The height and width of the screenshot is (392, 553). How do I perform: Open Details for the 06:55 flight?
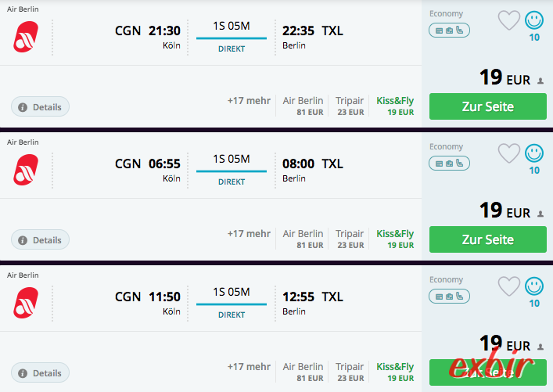(40, 239)
